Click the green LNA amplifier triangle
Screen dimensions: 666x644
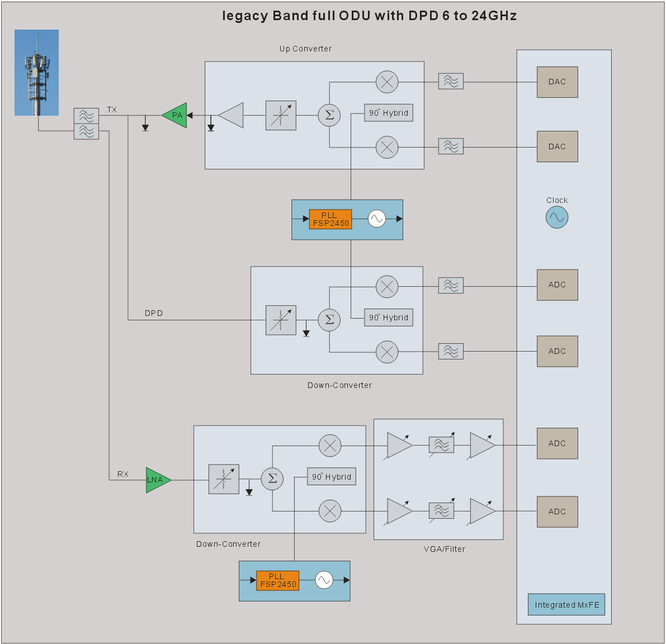[157, 480]
